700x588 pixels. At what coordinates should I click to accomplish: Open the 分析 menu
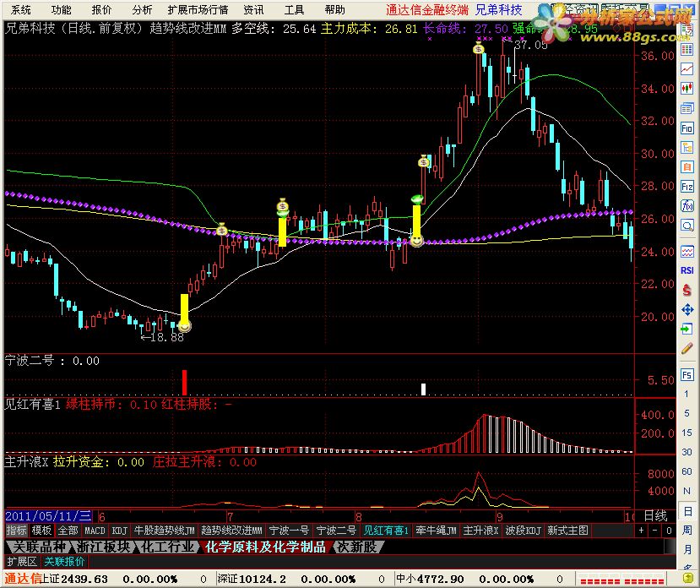[142, 9]
